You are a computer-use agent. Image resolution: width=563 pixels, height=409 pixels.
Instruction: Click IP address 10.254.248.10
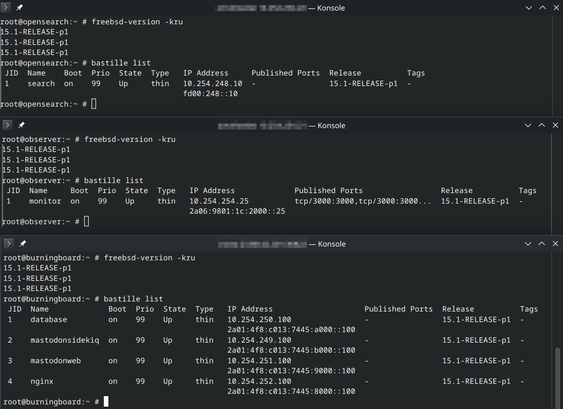pos(213,83)
